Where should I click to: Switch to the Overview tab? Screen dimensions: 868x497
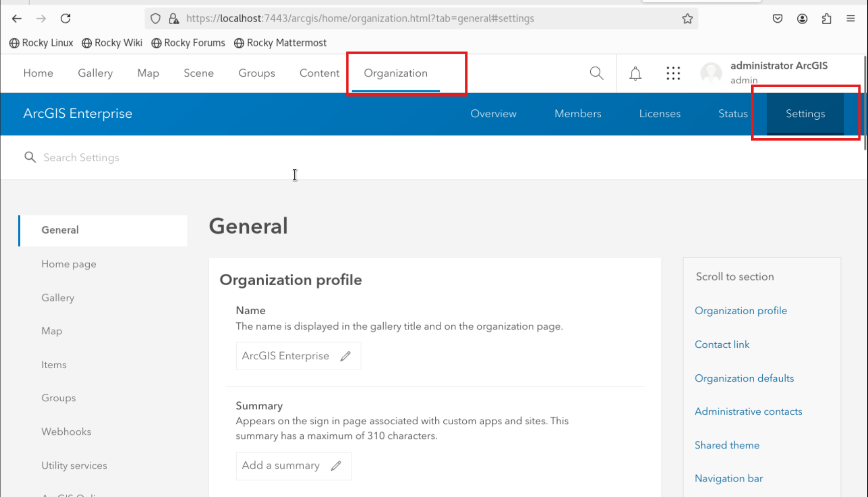coord(493,114)
